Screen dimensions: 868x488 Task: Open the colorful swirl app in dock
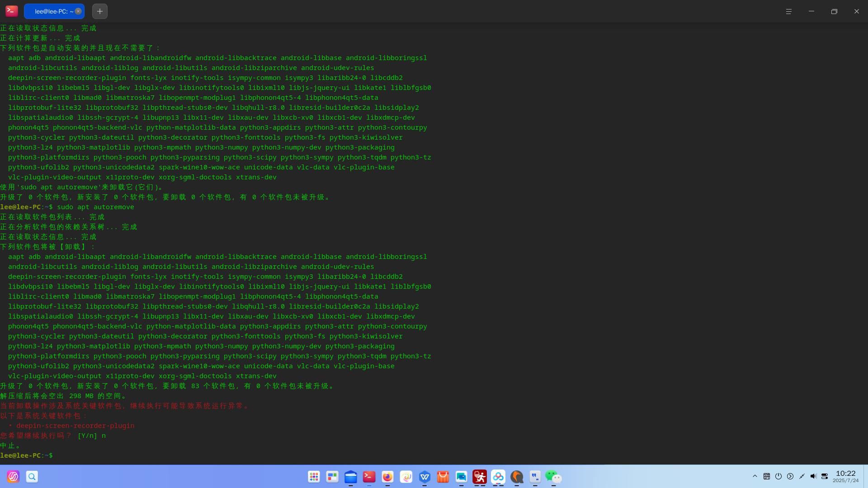tap(406, 477)
